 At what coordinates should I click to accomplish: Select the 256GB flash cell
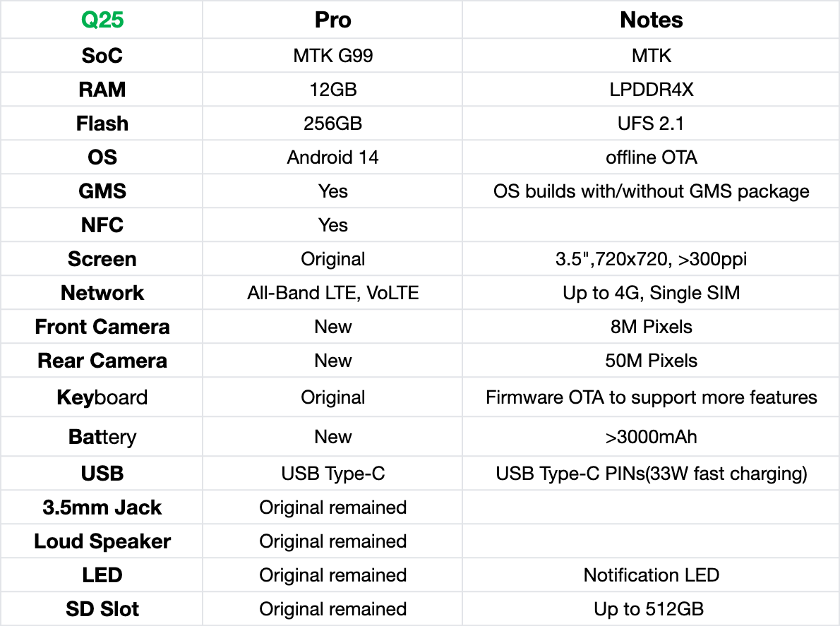tap(332, 124)
